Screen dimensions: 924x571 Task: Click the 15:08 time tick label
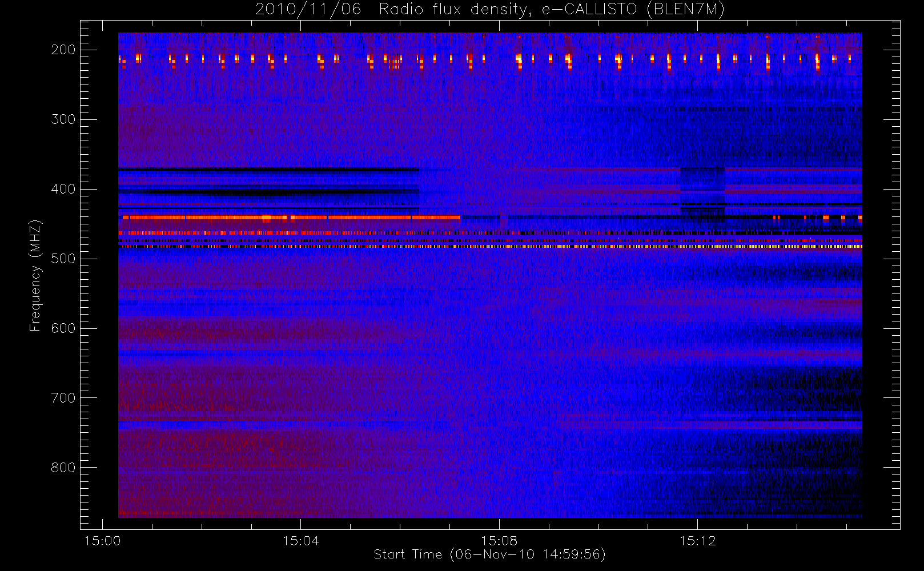click(499, 541)
